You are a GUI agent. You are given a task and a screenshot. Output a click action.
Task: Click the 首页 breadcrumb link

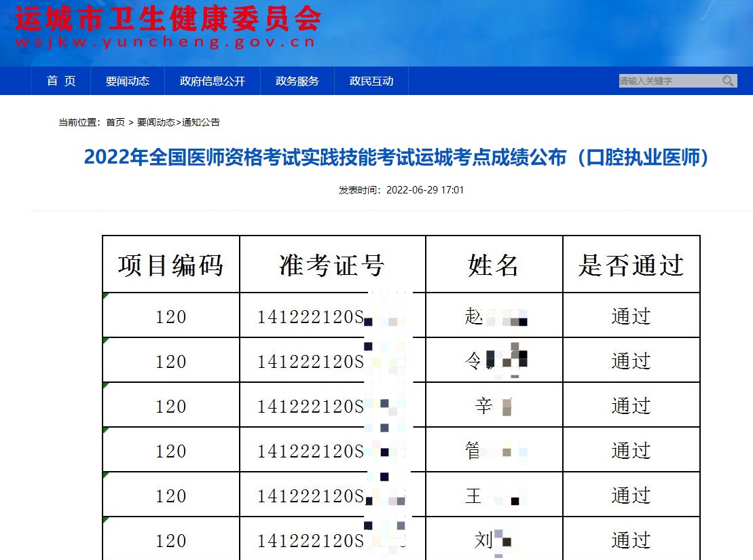pyautogui.click(x=115, y=122)
